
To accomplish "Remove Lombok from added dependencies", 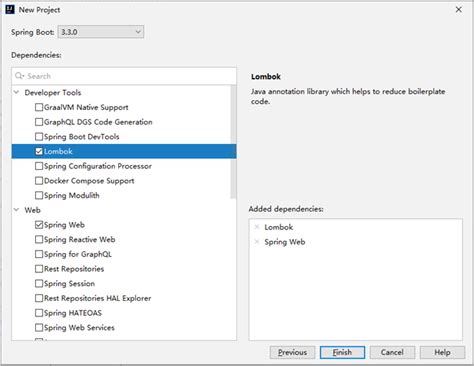I will click(257, 227).
